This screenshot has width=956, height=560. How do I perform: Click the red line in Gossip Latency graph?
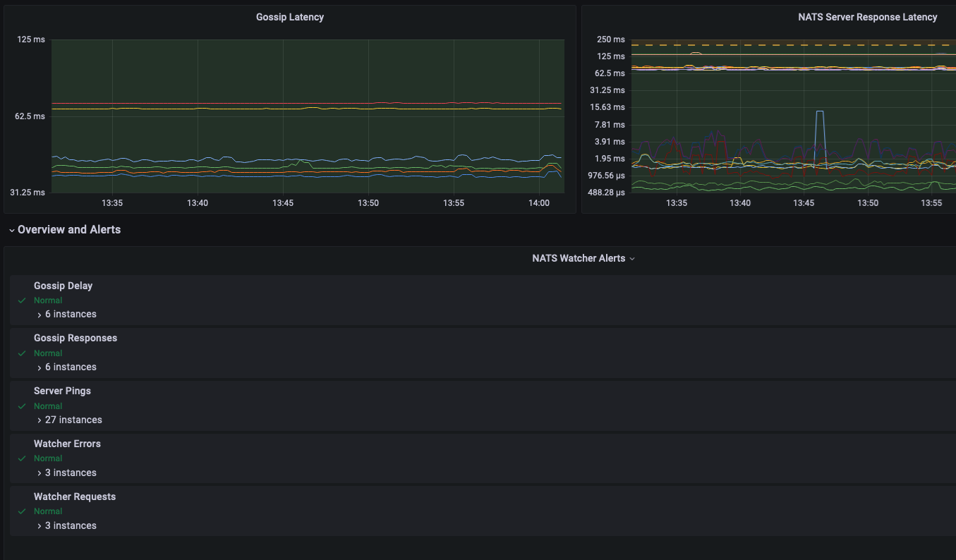(x=308, y=104)
